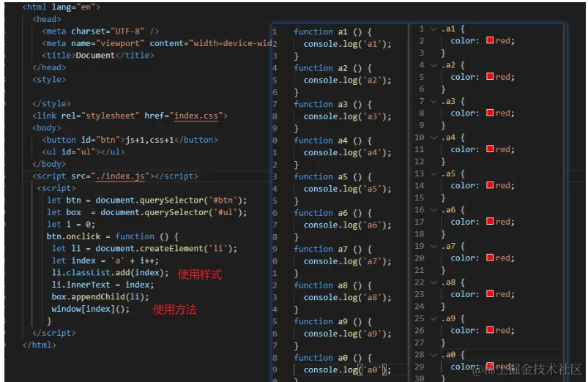Viewport: 588px width, 382px height.
Task: Open red color swatch in .a9 rule
Action: tap(490, 330)
